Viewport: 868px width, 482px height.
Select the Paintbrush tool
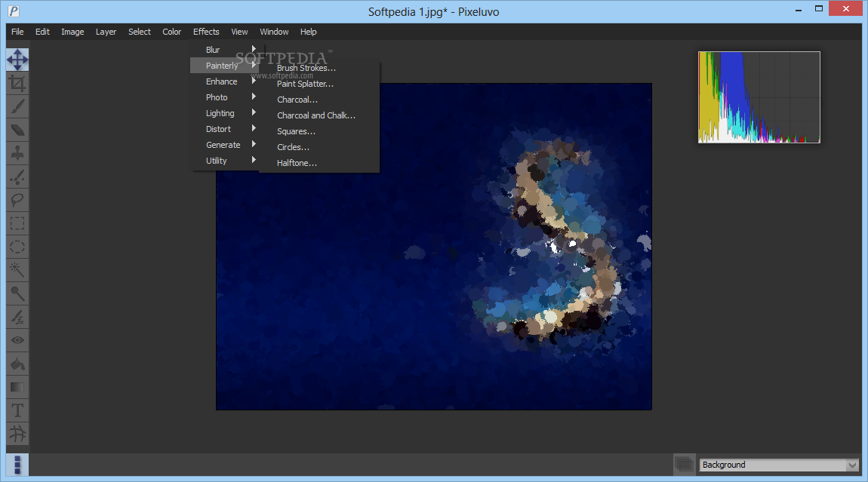point(17,106)
